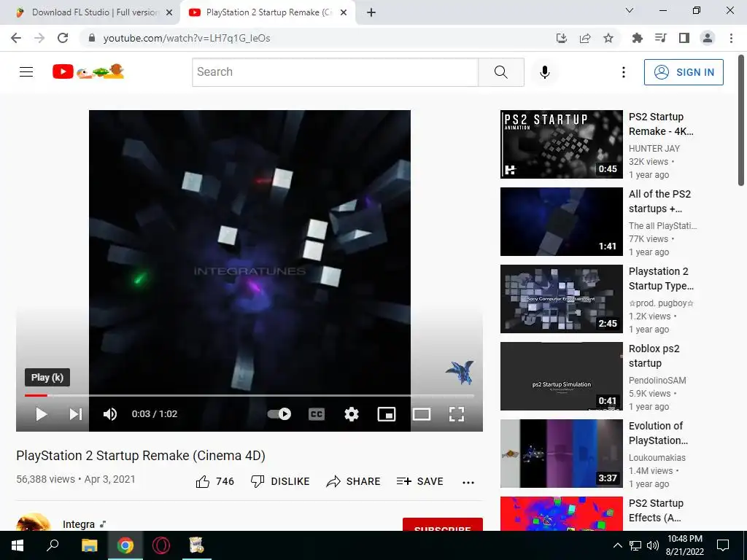This screenshot has width=747, height=560.
Task: Close the Download FL Studio tab
Action: [169, 13]
